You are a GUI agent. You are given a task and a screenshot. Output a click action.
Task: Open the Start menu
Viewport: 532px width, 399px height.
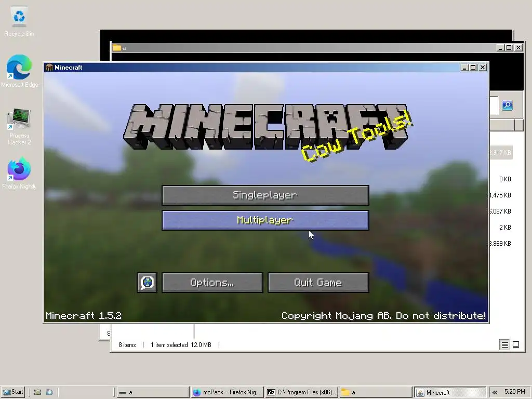click(x=12, y=392)
